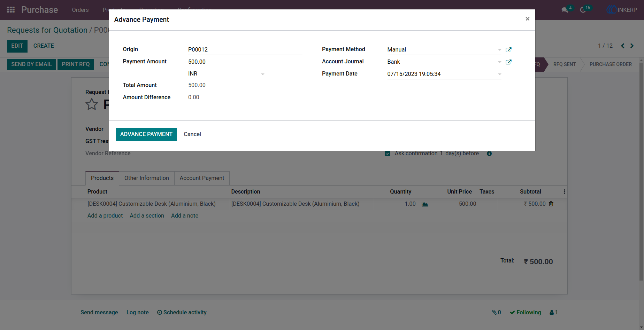Click the Add a product link
This screenshot has width=644, height=330.
pyautogui.click(x=105, y=216)
